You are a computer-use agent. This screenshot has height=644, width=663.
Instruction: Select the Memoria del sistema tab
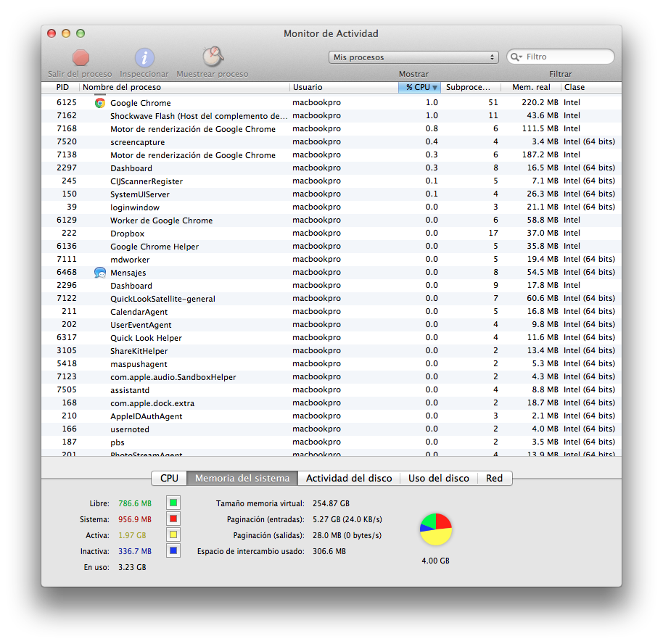point(242,478)
